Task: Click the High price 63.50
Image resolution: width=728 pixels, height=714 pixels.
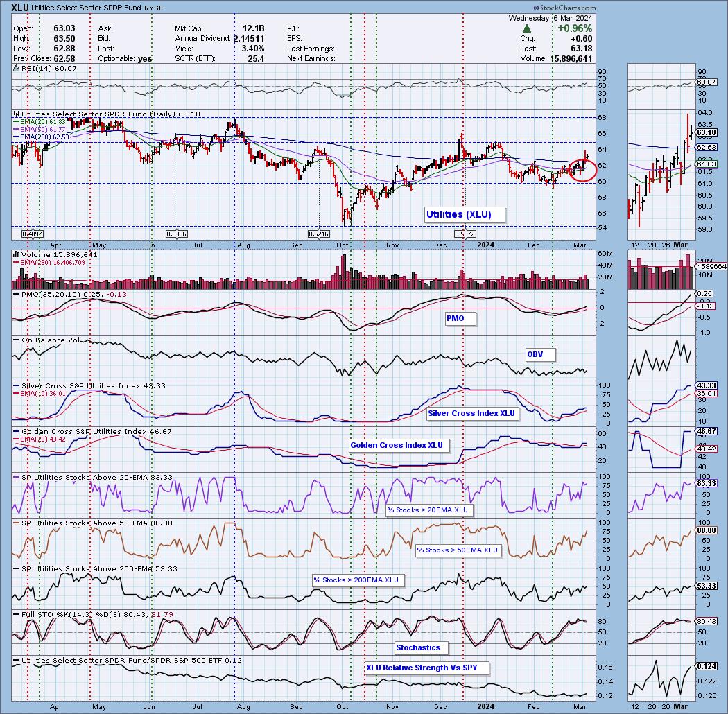Action: tap(64, 39)
